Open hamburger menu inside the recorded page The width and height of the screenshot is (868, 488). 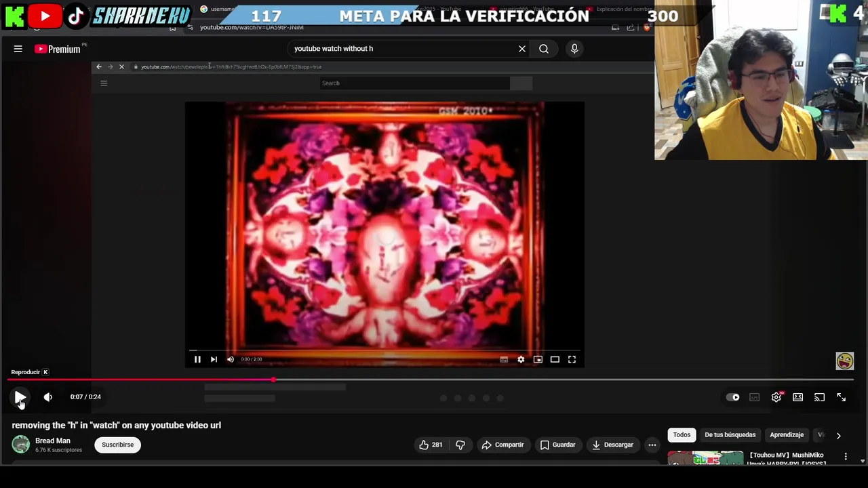(x=104, y=83)
